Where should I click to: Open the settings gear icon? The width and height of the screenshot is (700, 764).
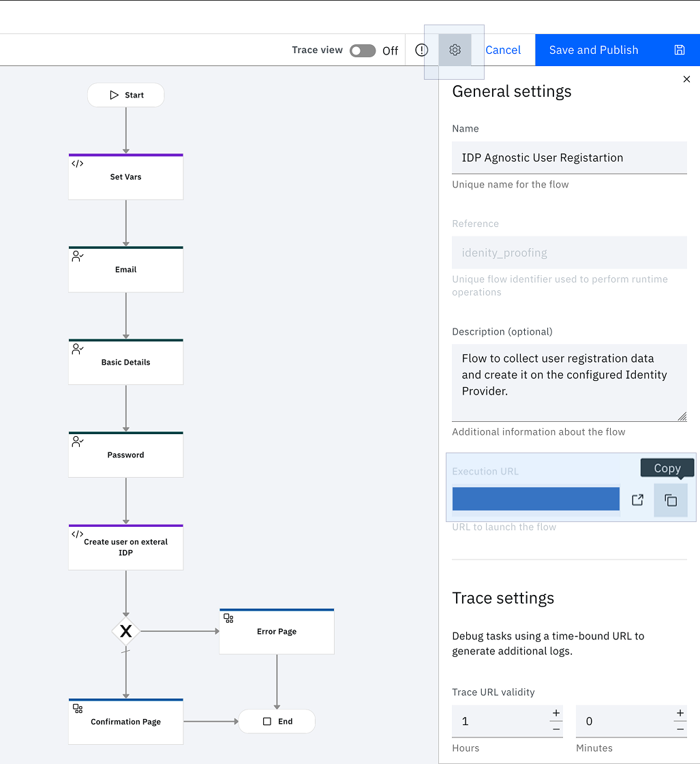455,50
